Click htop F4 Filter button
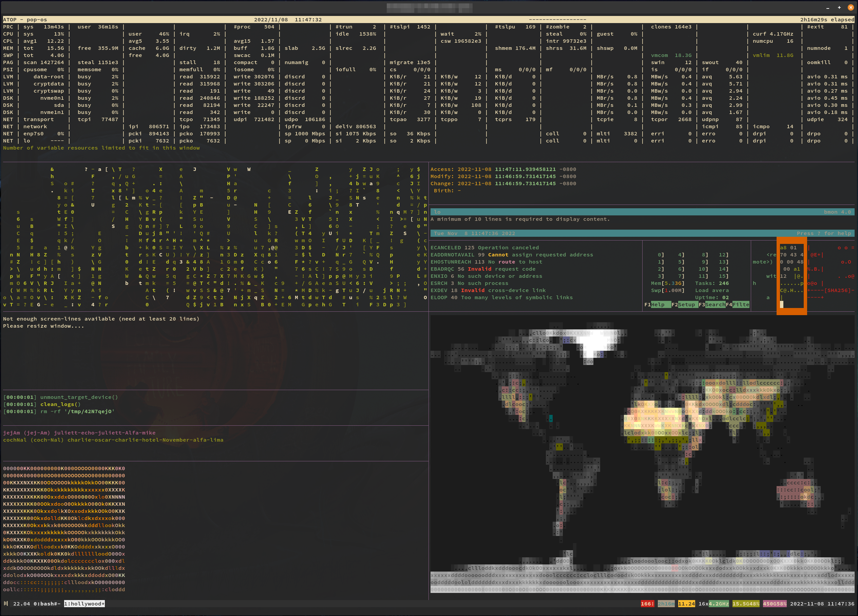Image resolution: width=858 pixels, height=616 pixels. click(x=740, y=305)
